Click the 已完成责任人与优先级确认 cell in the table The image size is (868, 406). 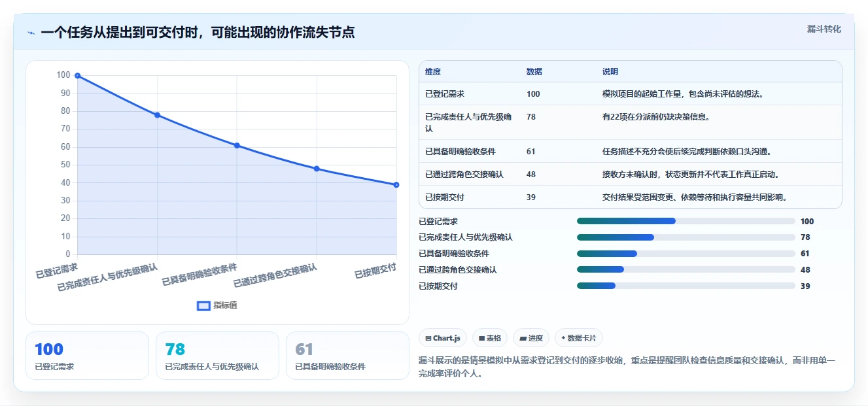[x=468, y=122]
